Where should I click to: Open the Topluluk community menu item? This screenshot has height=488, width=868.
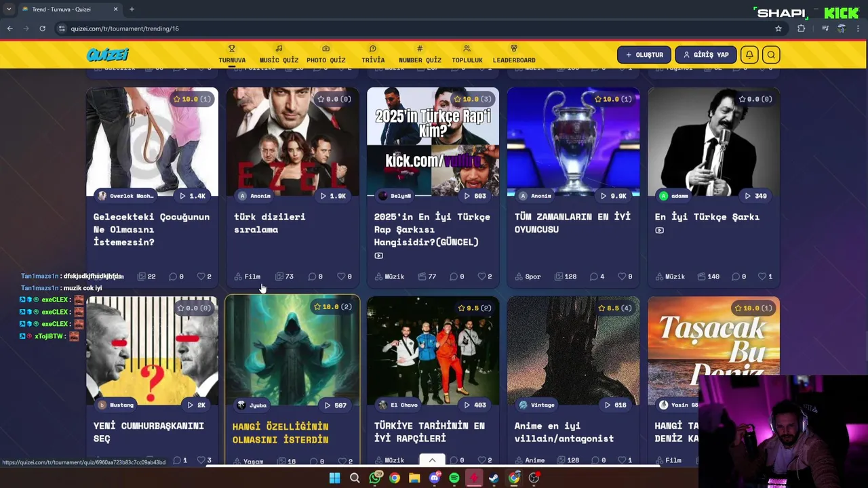(467, 55)
